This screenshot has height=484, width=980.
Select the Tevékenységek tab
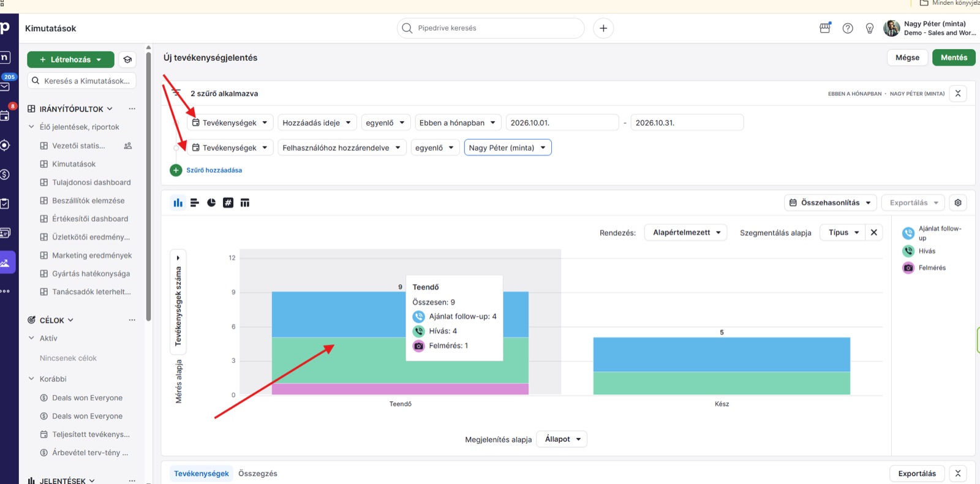click(202, 474)
